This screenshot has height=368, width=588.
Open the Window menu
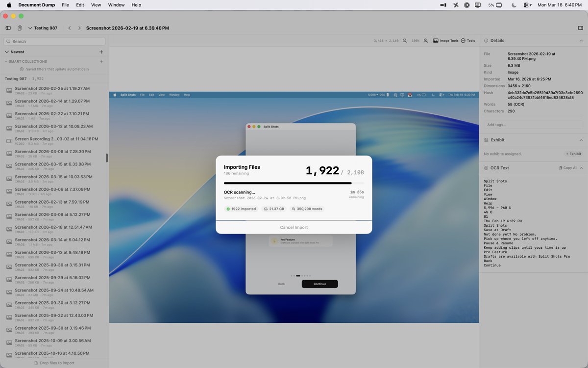point(116,5)
